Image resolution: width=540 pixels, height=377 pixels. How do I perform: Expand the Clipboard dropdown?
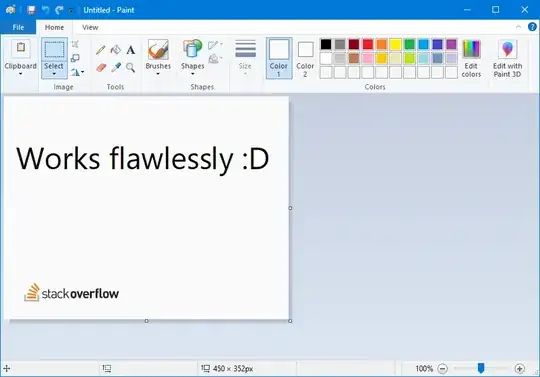[21, 73]
